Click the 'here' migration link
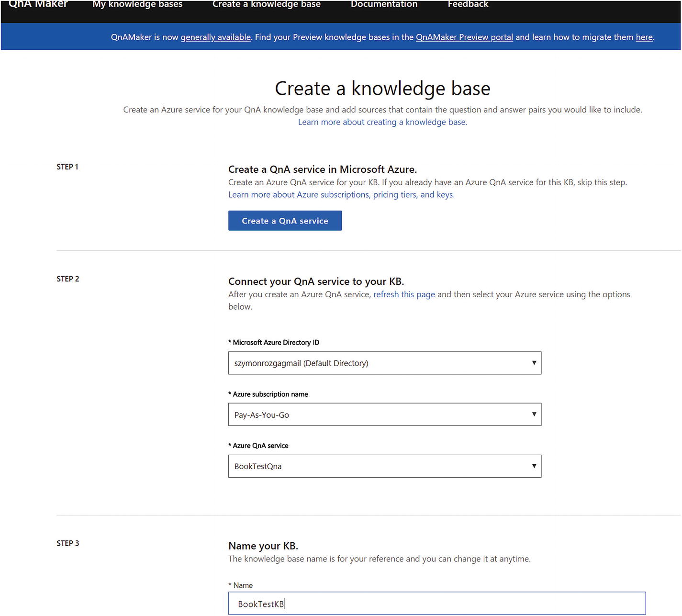 (x=644, y=37)
